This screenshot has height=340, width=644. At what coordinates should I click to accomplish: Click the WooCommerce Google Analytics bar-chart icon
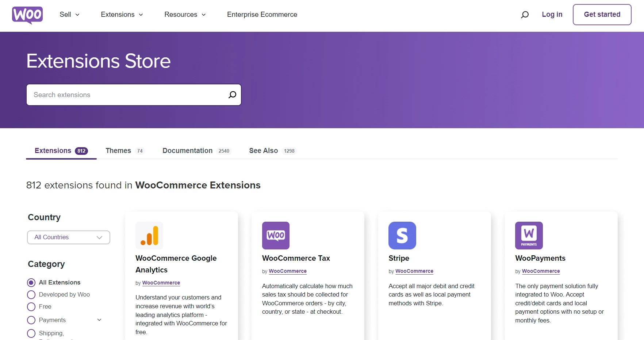point(149,236)
